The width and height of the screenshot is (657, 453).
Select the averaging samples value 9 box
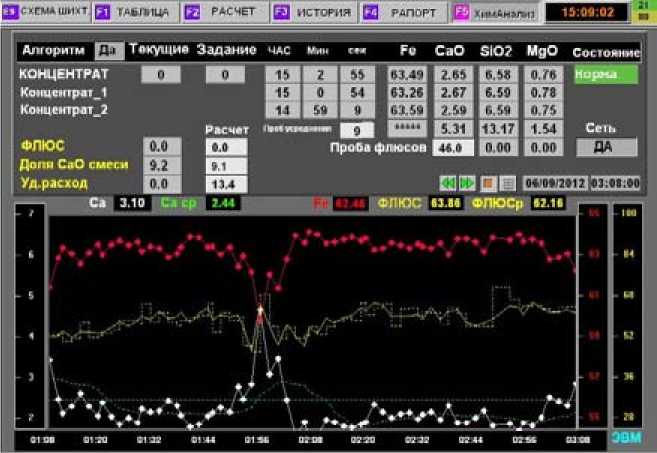click(357, 130)
